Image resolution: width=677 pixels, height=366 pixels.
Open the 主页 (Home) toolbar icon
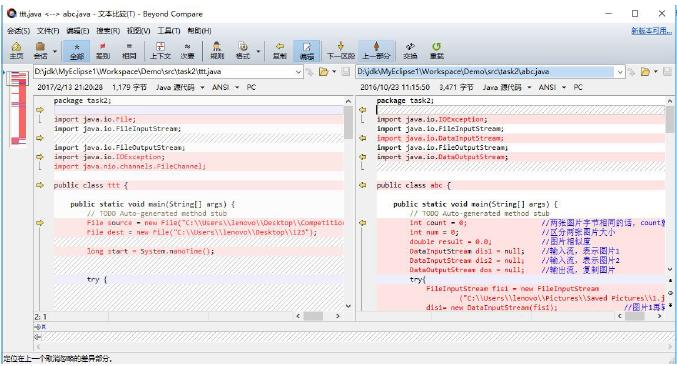(16, 50)
